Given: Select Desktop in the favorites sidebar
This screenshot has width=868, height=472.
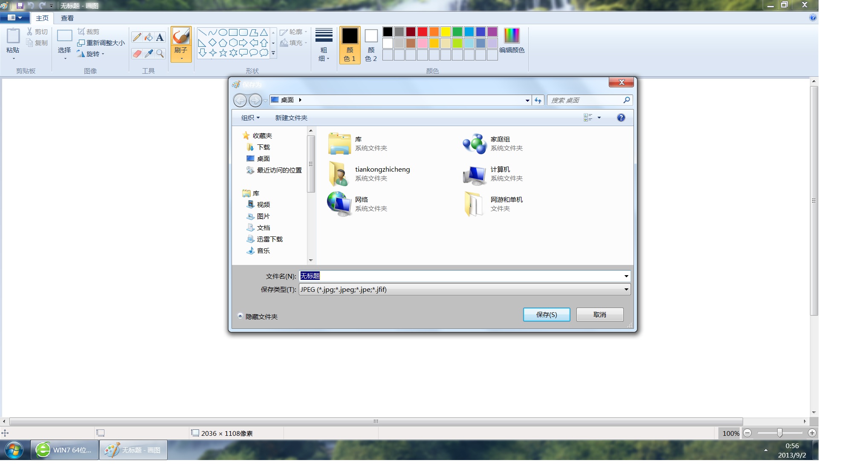Looking at the screenshot, I should tap(263, 158).
